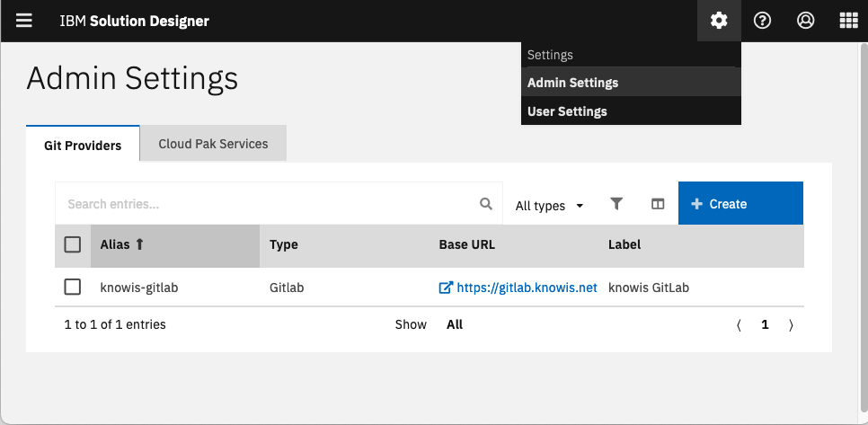Switch to the Cloud Pak Services tab
This screenshot has height=425, width=868.
pos(213,144)
